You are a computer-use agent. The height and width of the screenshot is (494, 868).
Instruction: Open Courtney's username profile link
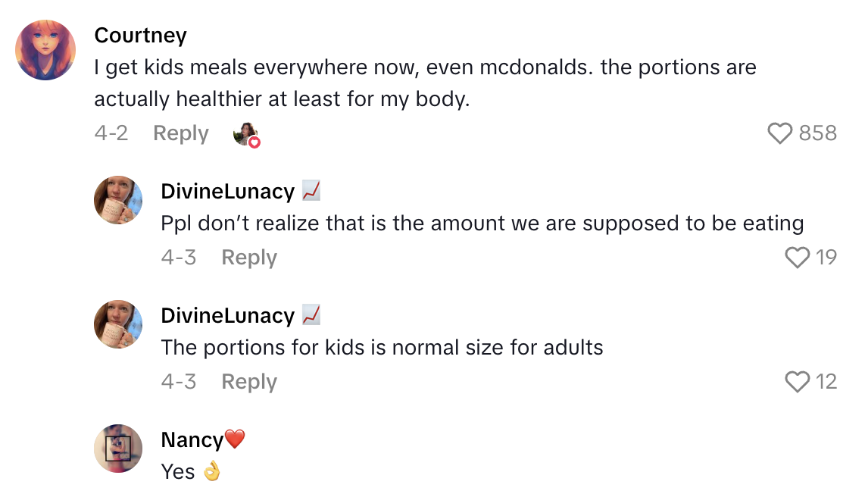[140, 35]
